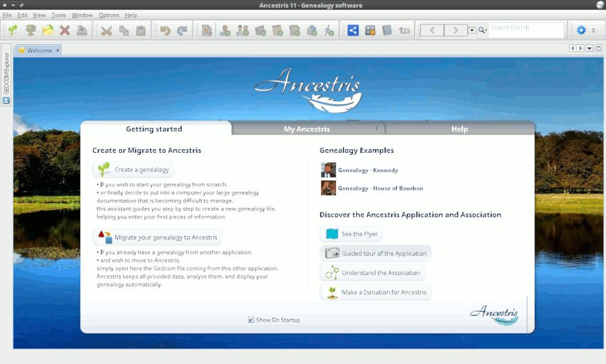Switch to the Help tab on Welcome panel

click(459, 129)
